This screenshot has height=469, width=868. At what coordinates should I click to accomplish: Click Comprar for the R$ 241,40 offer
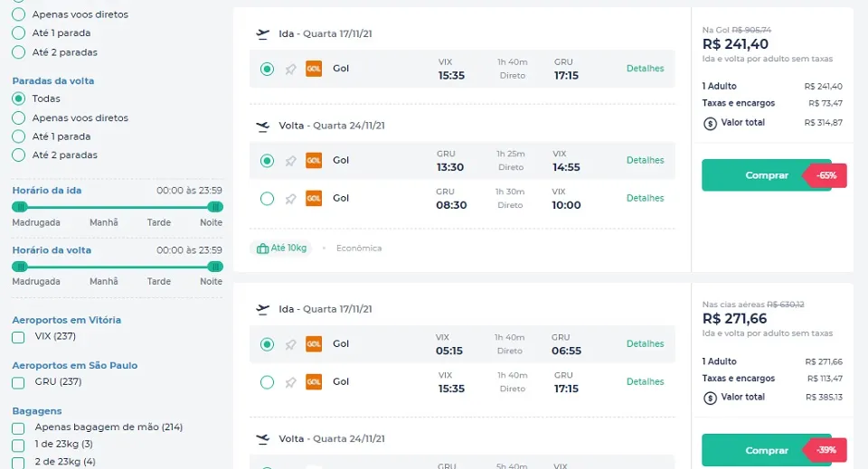coord(767,175)
